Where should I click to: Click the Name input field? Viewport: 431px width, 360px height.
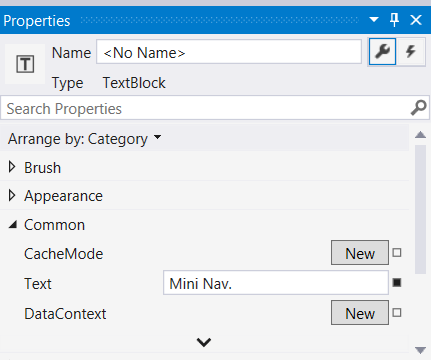coord(229,52)
